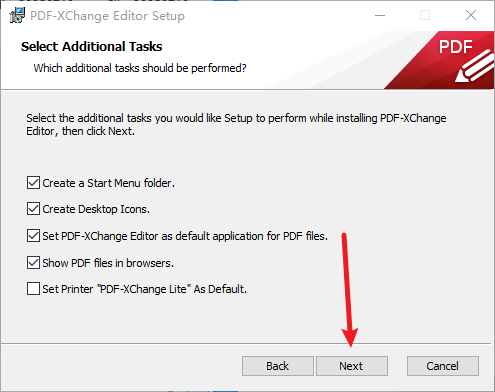The image size is (495, 392).
Task: Disable Set PDF-XChange Editor as default application
Action: coord(33,236)
